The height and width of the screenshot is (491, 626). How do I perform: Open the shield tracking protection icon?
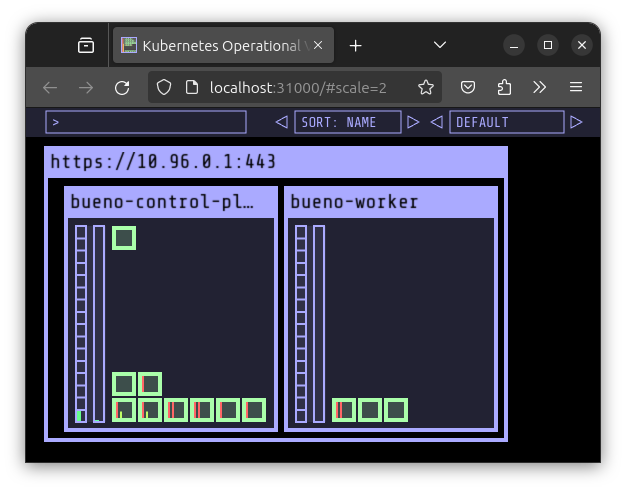coord(164,87)
